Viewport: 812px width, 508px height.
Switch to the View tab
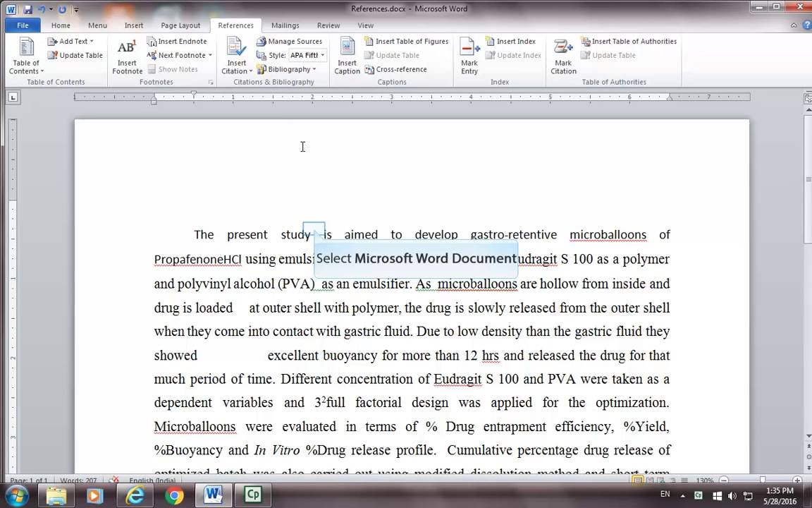click(365, 25)
